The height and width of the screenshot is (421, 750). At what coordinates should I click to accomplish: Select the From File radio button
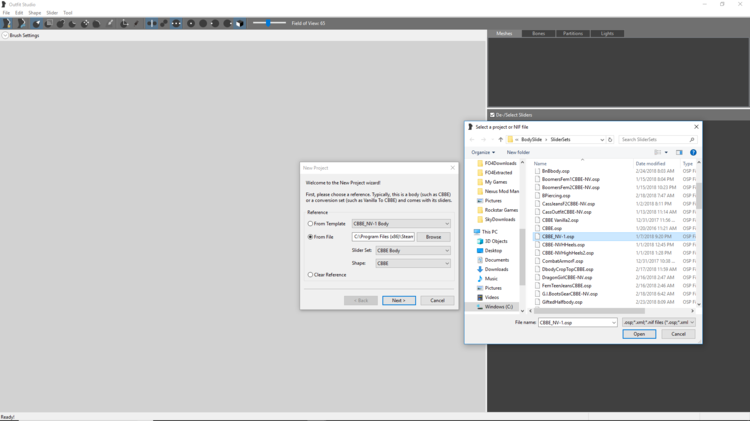(x=310, y=237)
